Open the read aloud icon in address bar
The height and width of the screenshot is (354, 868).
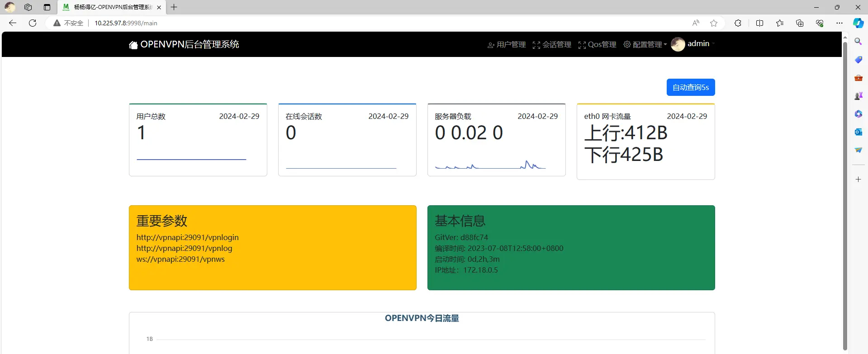(696, 23)
